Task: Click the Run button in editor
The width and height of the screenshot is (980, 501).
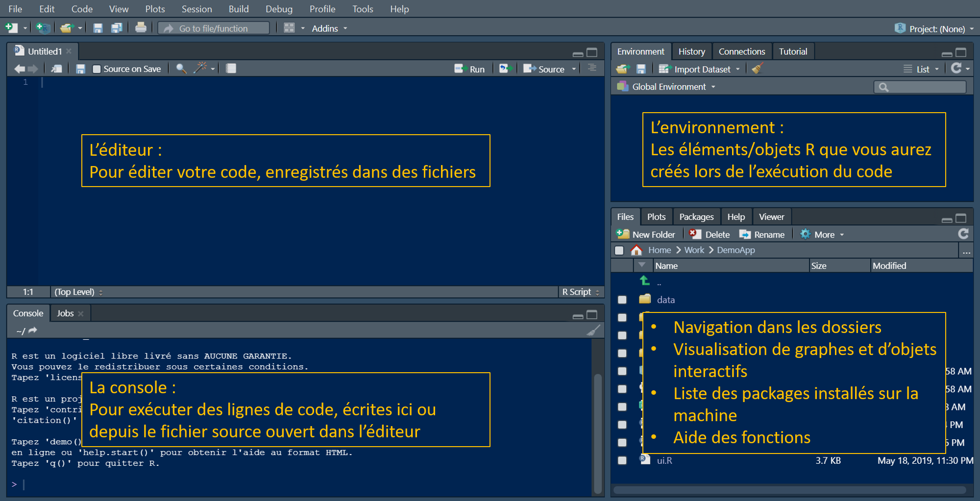Action: pos(469,69)
